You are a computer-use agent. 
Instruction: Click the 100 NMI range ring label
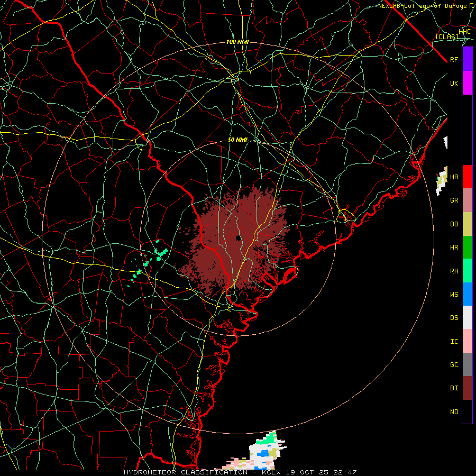pyautogui.click(x=237, y=42)
